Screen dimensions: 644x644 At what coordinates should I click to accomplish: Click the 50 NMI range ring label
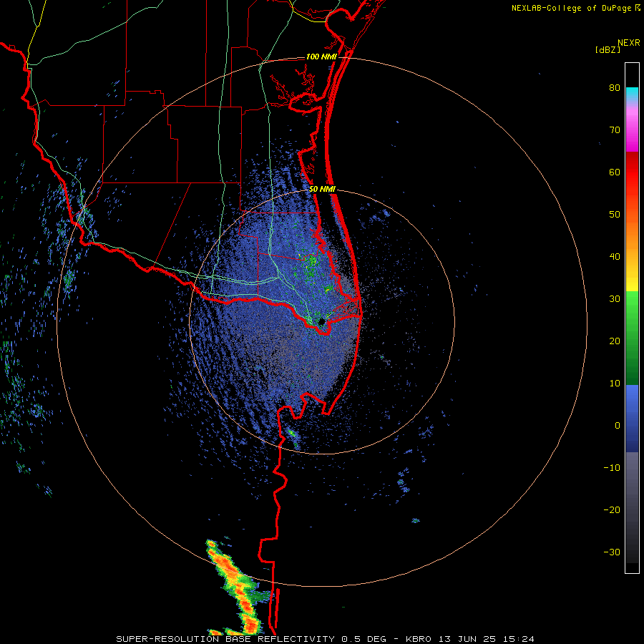point(323,190)
